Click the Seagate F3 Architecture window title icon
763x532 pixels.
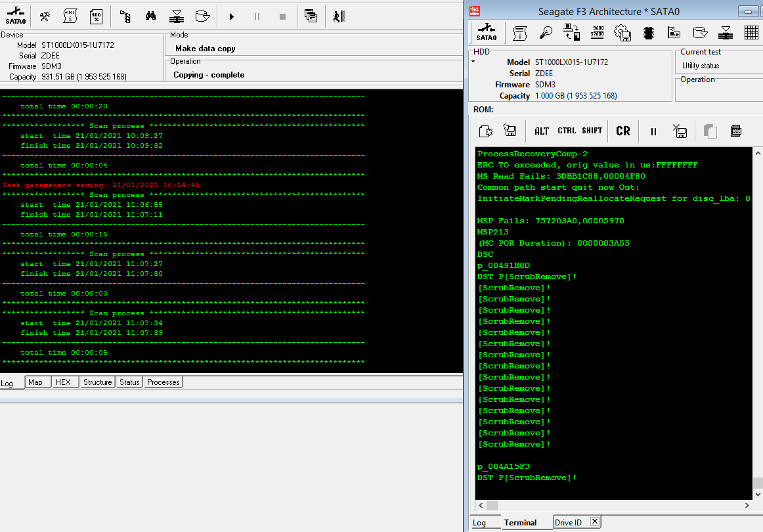coord(475,11)
